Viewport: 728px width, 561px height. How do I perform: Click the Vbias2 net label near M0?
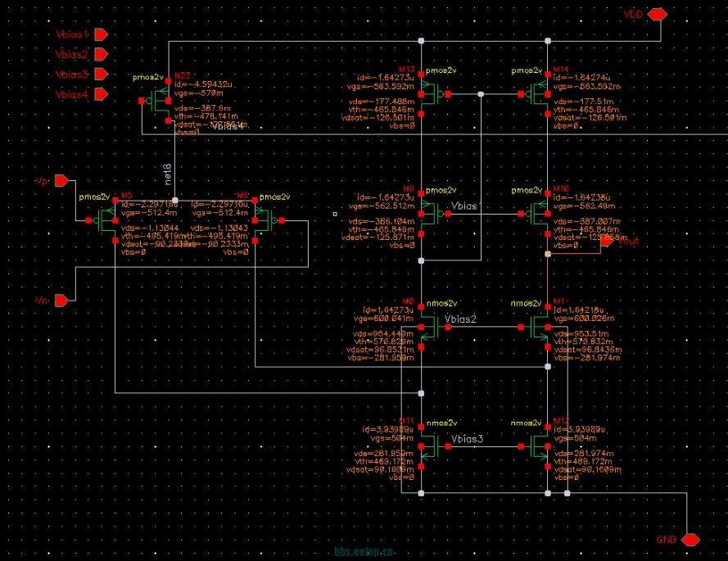click(460, 319)
